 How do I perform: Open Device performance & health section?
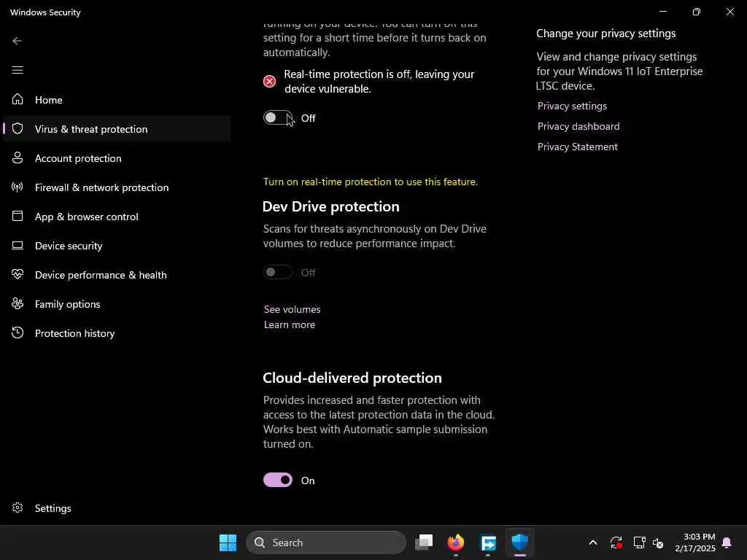pyautogui.click(x=117, y=275)
